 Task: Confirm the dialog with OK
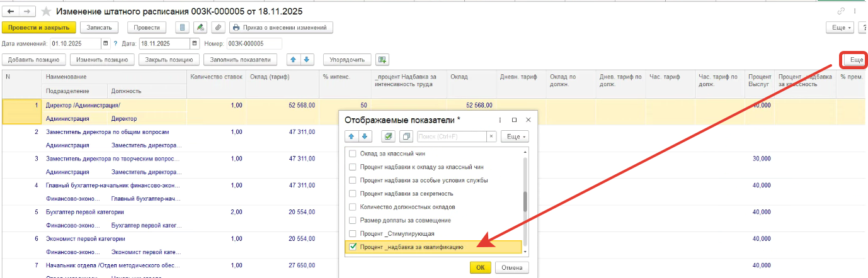[x=480, y=267]
